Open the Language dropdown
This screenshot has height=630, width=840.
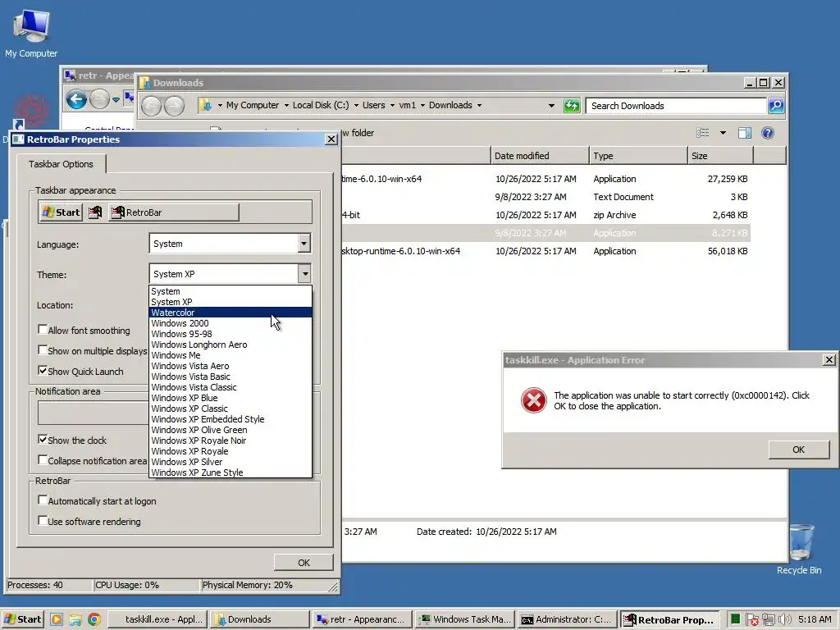point(304,244)
